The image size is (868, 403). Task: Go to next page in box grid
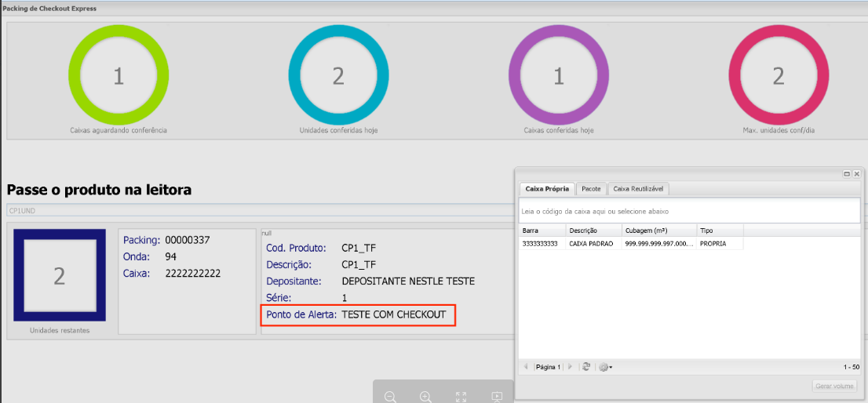pos(571,366)
